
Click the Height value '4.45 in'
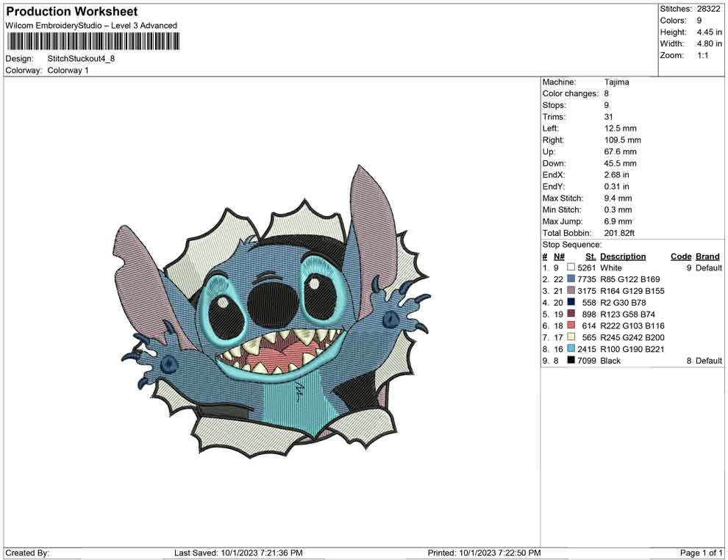point(709,32)
